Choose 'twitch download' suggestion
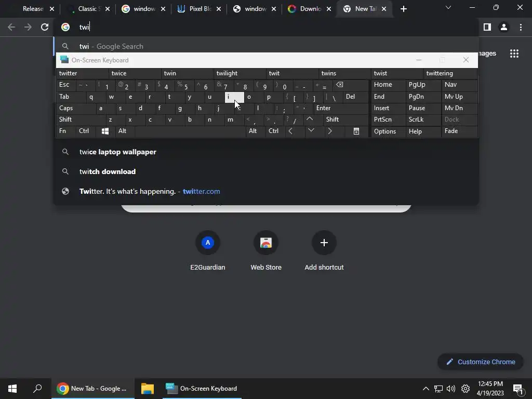 (x=266, y=171)
